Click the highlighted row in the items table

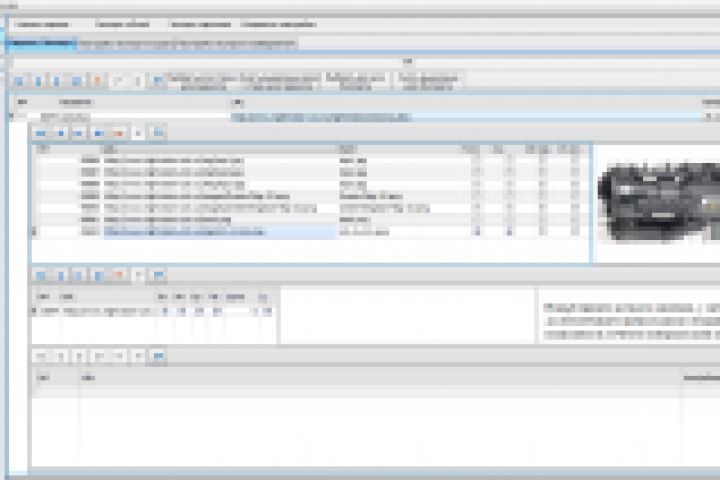pyautogui.click(x=310, y=232)
